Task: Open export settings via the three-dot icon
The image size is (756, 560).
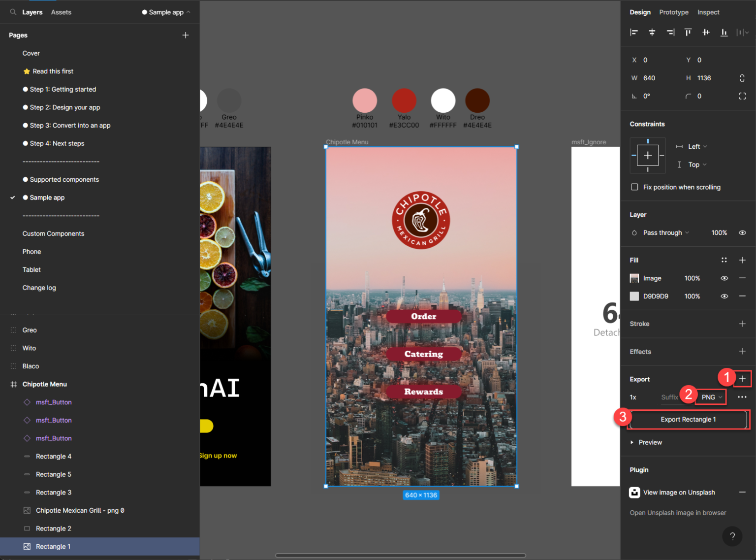Action: (x=742, y=397)
